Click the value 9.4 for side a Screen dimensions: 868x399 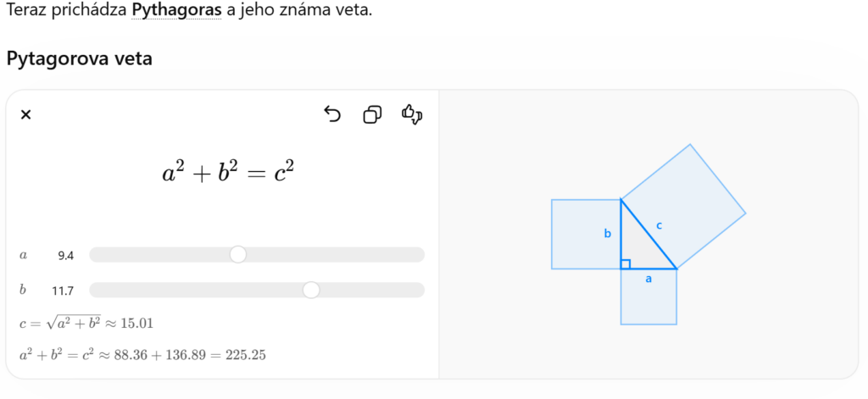click(x=66, y=255)
